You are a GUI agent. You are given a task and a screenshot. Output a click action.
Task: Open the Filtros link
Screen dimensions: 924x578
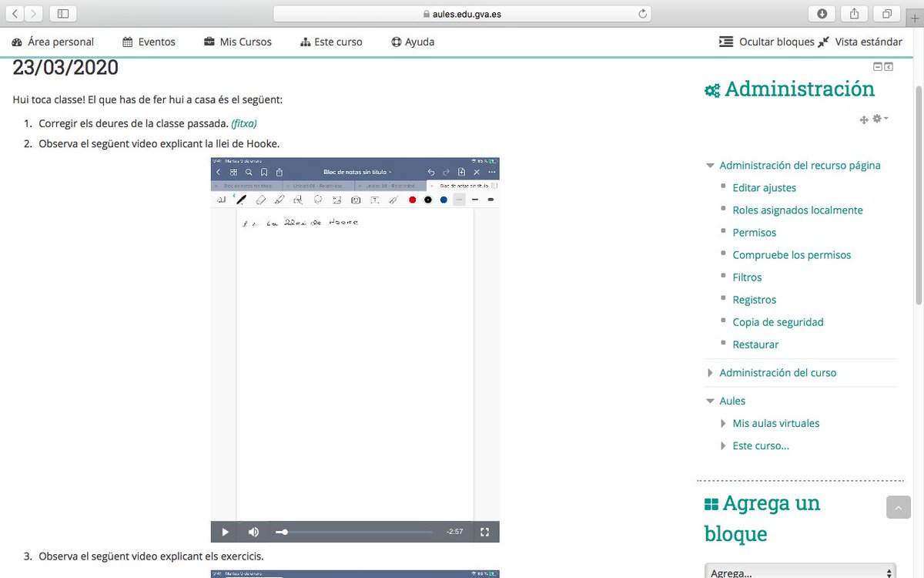tap(747, 277)
